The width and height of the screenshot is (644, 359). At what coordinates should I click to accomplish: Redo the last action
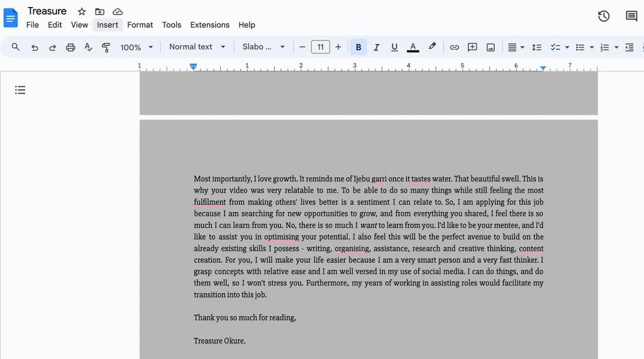coord(52,47)
